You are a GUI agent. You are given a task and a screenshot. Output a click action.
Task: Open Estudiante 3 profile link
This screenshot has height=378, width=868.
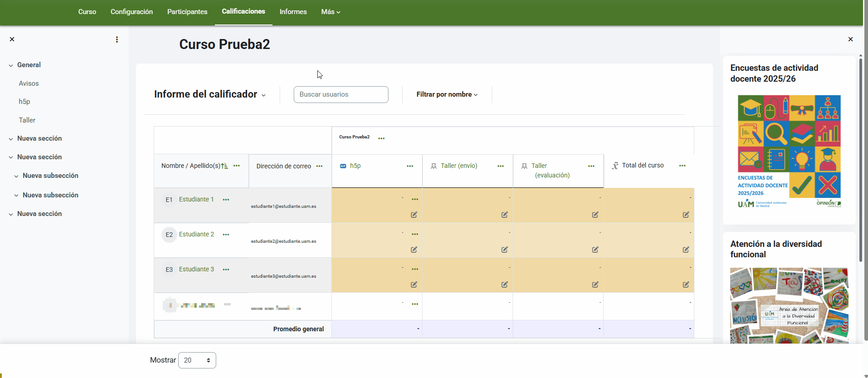(196, 269)
